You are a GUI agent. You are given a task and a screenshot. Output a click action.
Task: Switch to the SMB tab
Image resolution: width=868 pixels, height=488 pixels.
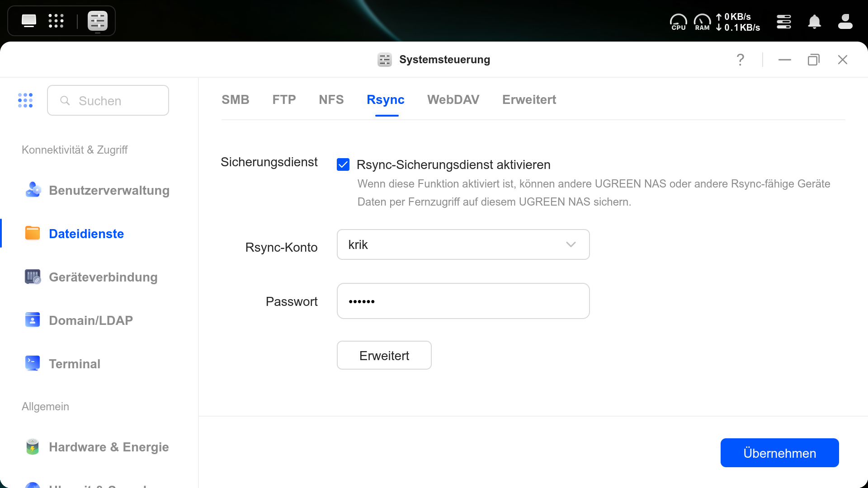[x=235, y=99]
